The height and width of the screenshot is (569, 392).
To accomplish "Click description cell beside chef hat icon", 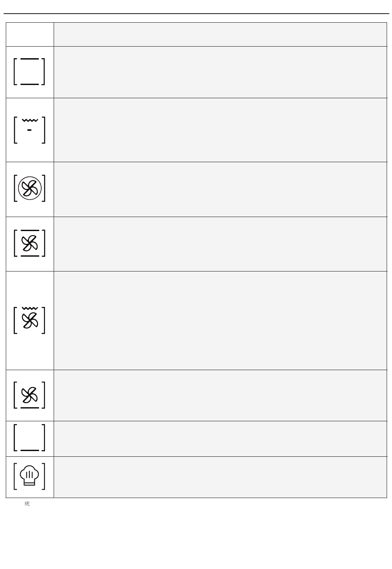I will (x=220, y=477).
